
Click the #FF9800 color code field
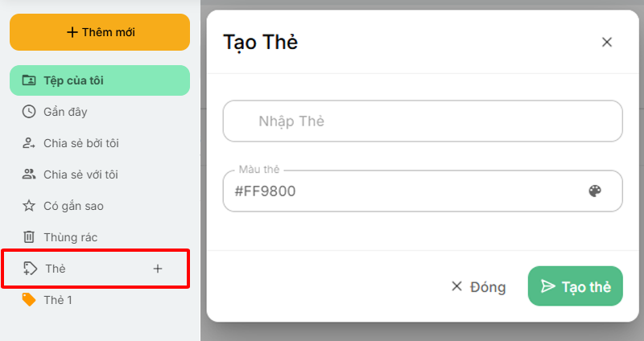tap(402, 191)
